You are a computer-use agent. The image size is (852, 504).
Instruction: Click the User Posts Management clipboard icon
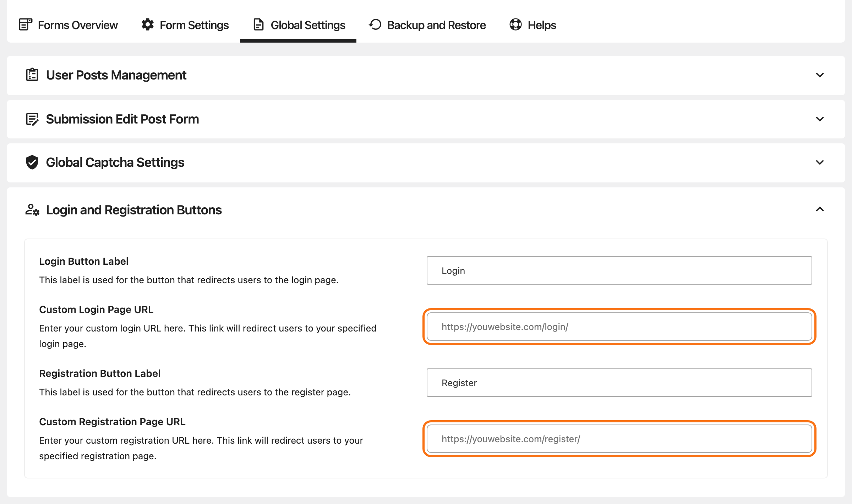32,75
